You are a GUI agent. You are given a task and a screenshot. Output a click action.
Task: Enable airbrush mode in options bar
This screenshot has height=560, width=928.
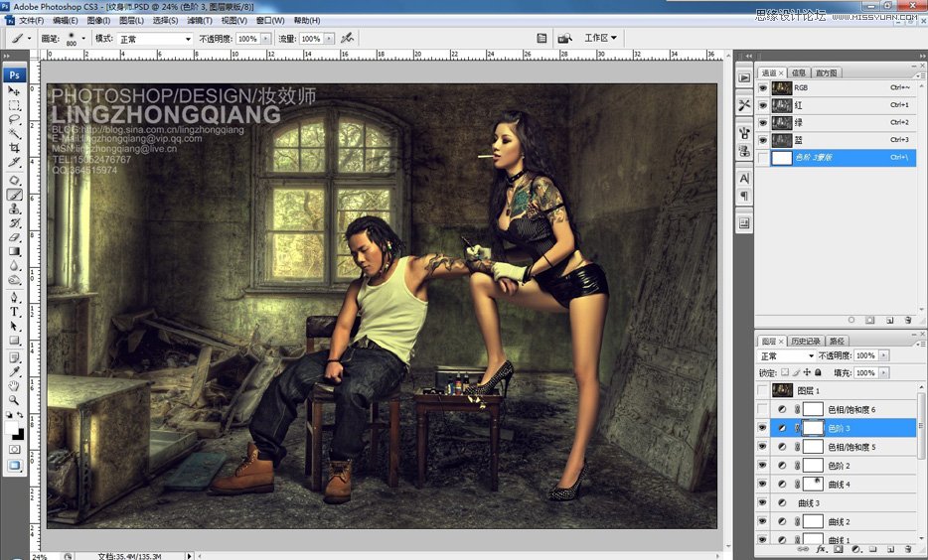click(x=347, y=38)
